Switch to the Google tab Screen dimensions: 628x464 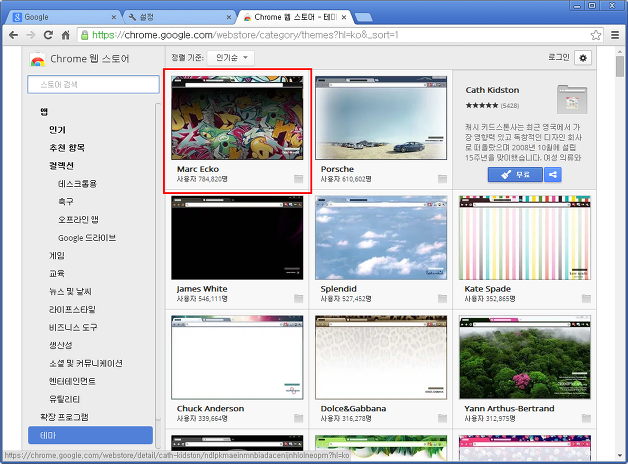[x=64, y=17]
